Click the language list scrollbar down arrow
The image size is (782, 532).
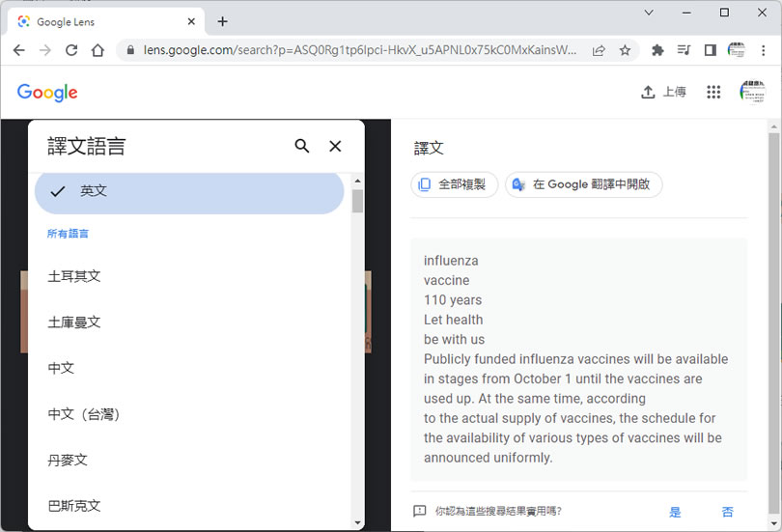[x=357, y=523]
